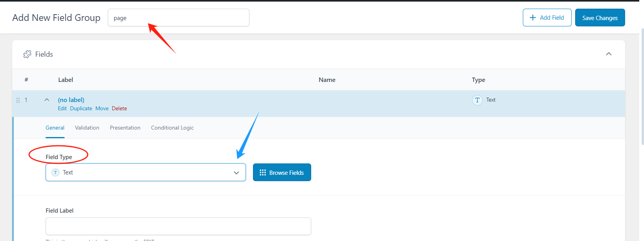The image size is (644, 241).
Task: Click the red Delete link
Action: click(119, 109)
